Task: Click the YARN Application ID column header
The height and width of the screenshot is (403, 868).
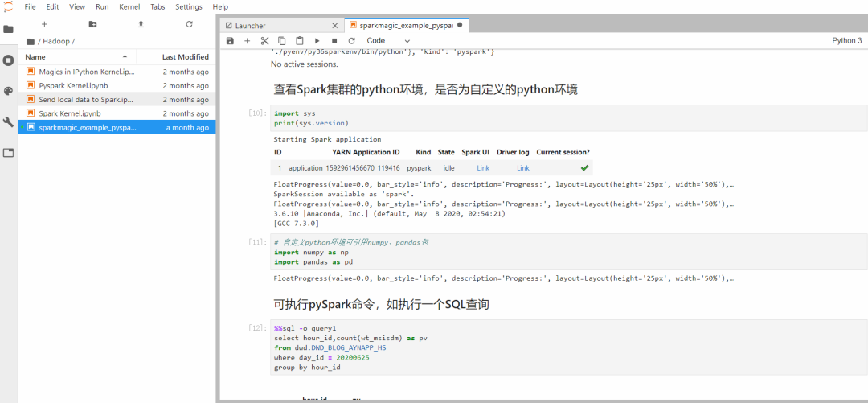Action: point(366,152)
